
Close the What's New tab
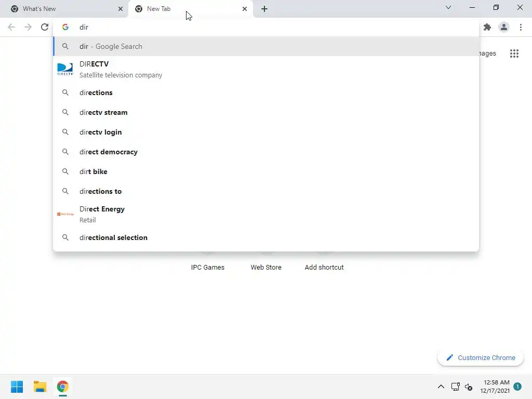coord(121,9)
